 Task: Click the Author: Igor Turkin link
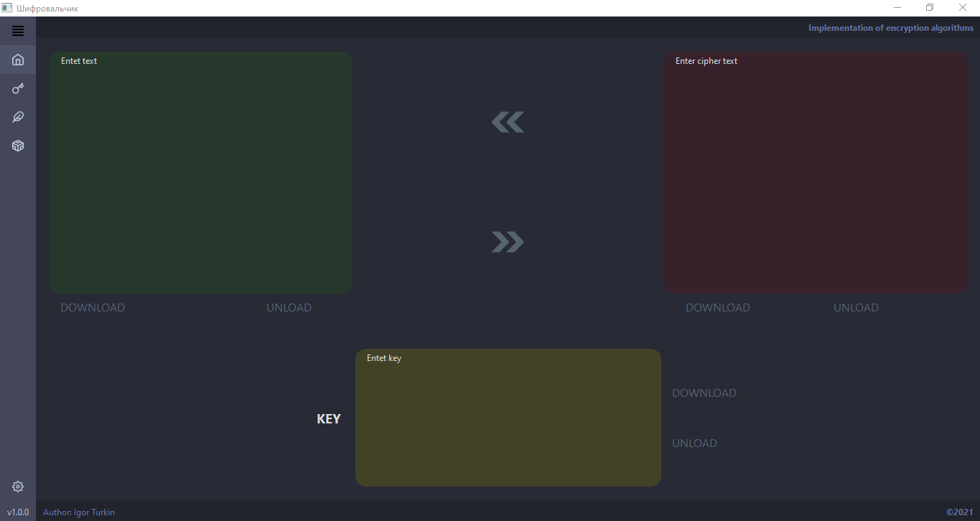pyautogui.click(x=79, y=512)
